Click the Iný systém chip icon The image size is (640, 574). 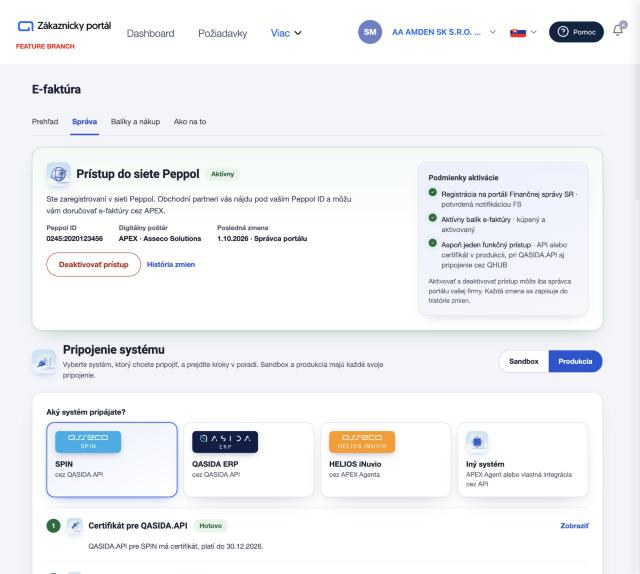pyautogui.click(x=477, y=442)
